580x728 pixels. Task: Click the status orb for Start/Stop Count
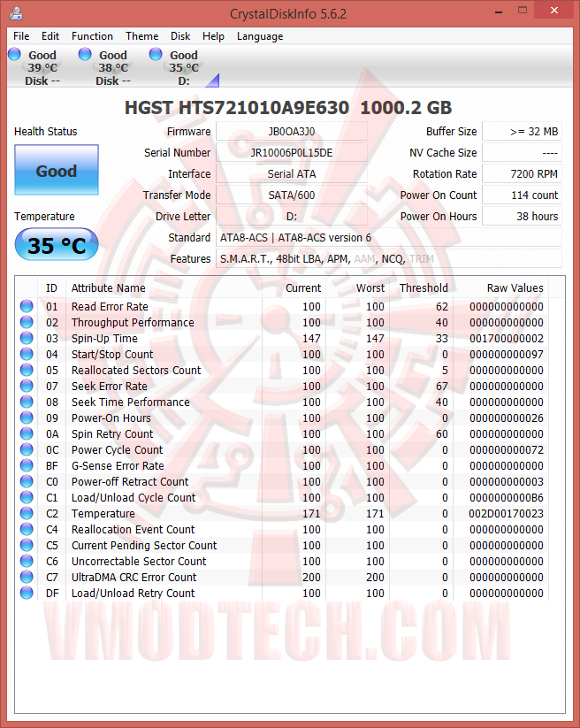pyautogui.click(x=27, y=354)
